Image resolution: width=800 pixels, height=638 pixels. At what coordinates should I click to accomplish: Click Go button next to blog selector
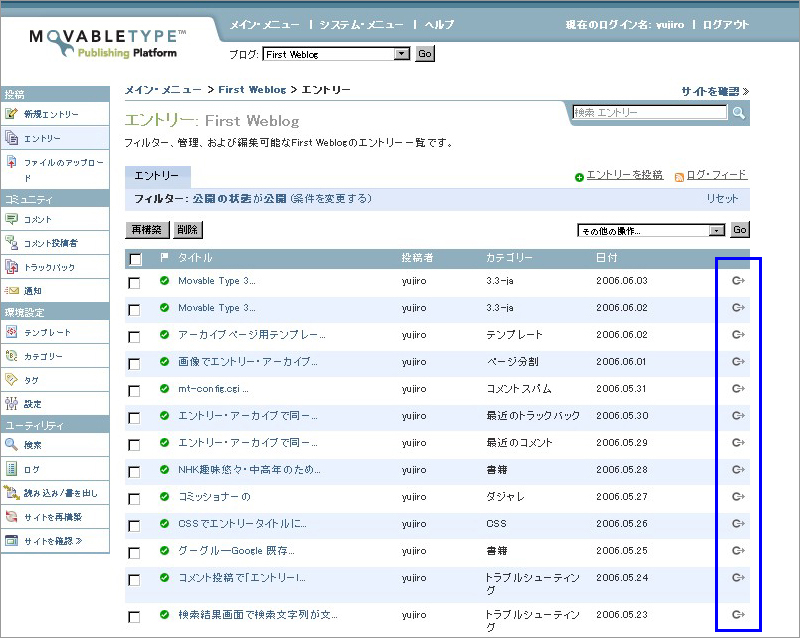click(x=425, y=54)
